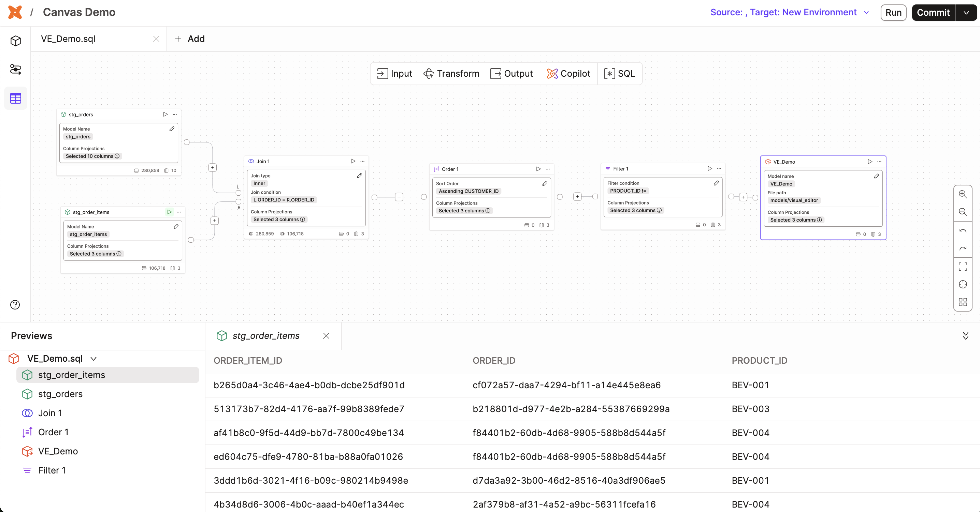Click the Run button
The width and height of the screenshot is (980, 512).
(893, 12)
